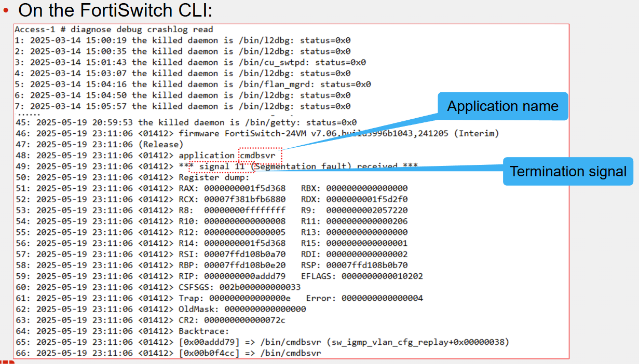Image resolution: width=639 pixels, height=364 pixels.
Task: Click crashlog line 4 at 15:03:07
Action: pos(182,73)
